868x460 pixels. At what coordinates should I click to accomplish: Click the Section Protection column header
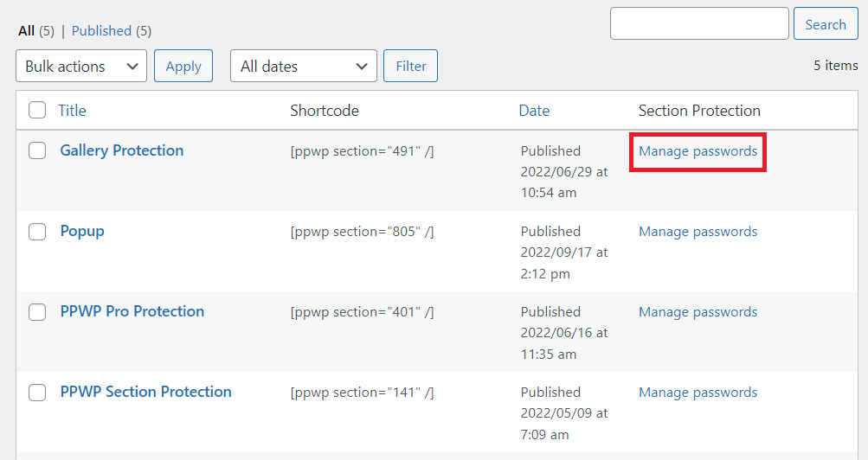(x=699, y=111)
